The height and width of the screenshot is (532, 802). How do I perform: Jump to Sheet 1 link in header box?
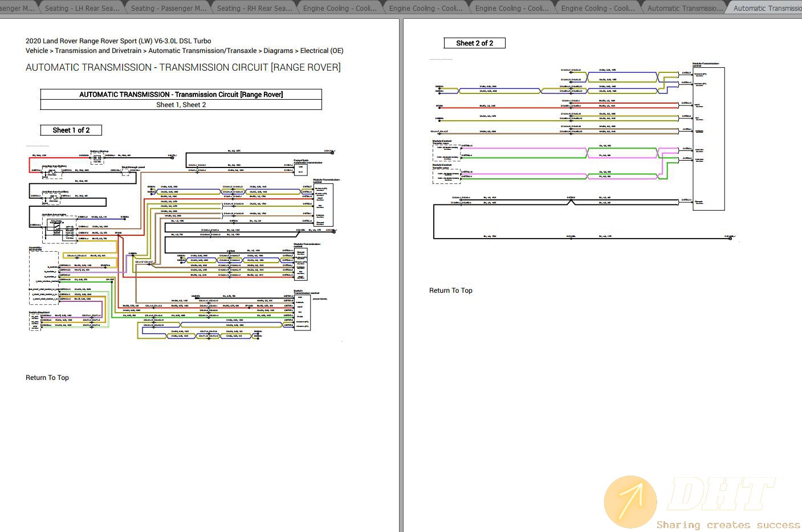168,105
